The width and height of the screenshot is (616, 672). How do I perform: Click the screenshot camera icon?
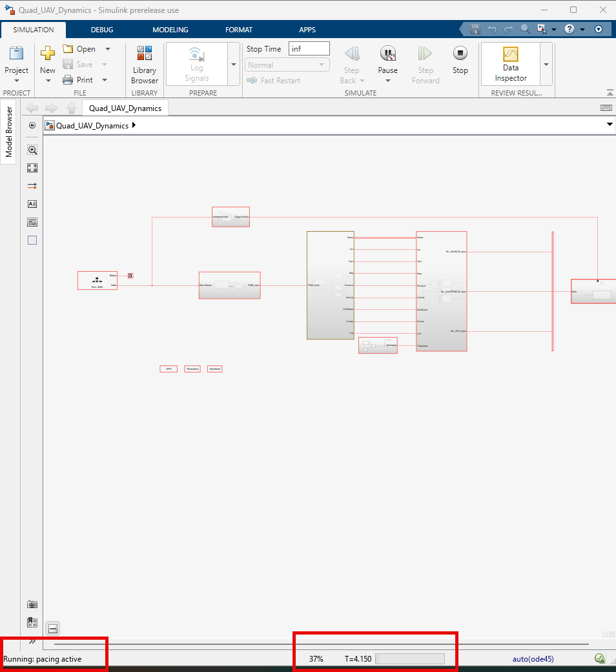[x=32, y=604]
